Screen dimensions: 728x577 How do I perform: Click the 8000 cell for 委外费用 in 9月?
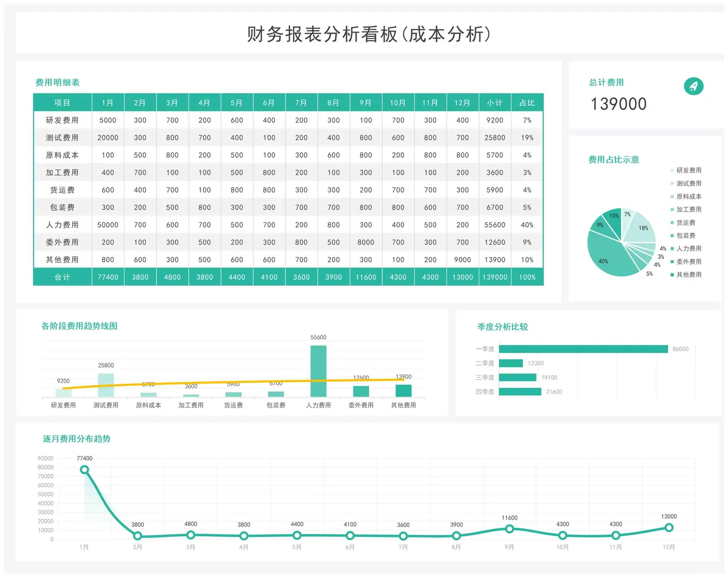(x=366, y=242)
